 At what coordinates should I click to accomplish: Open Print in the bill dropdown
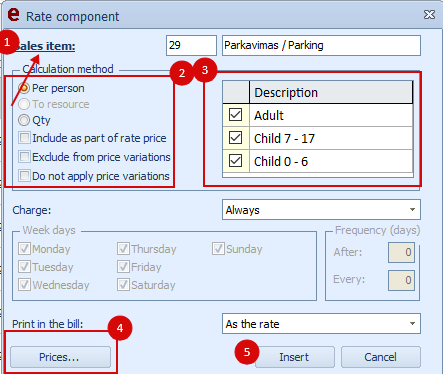point(321,324)
